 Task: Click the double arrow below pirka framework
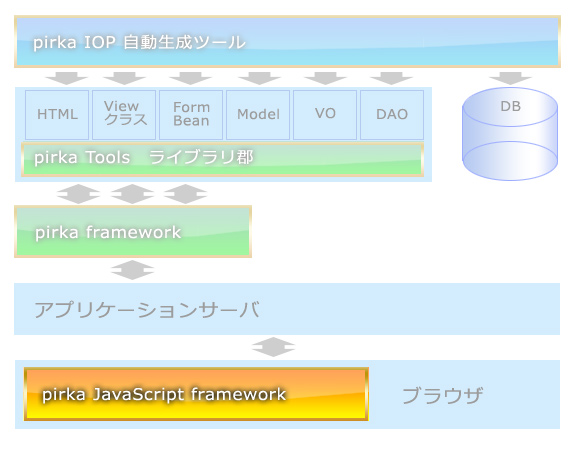(132, 270)
